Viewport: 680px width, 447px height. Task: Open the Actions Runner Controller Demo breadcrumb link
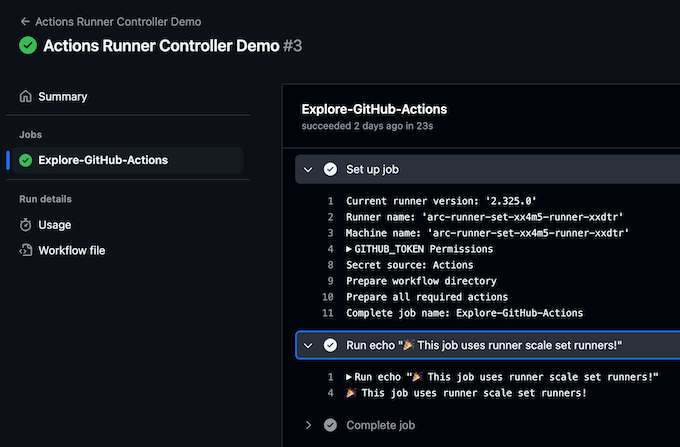click(118, 22)
